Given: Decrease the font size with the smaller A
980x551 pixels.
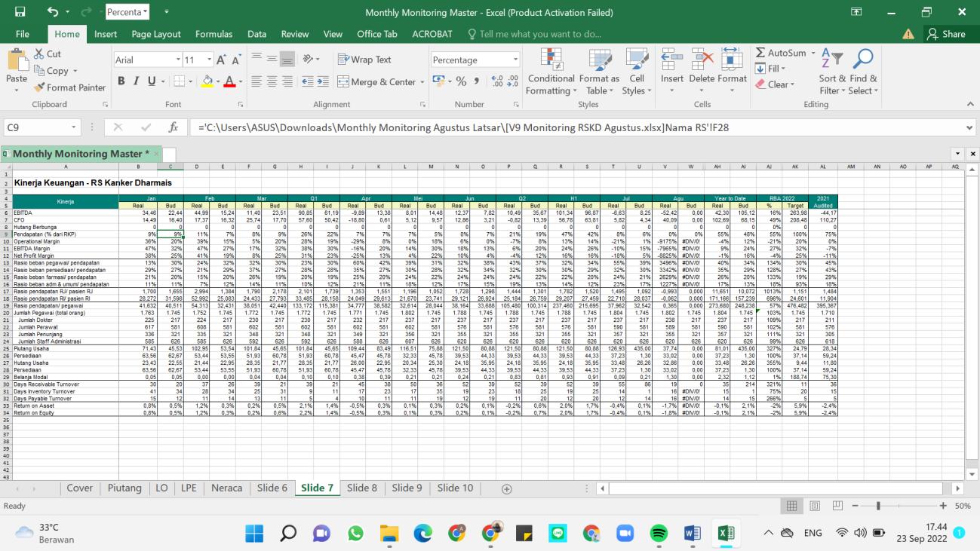Looking at the screenshot, I should point(238,60).
